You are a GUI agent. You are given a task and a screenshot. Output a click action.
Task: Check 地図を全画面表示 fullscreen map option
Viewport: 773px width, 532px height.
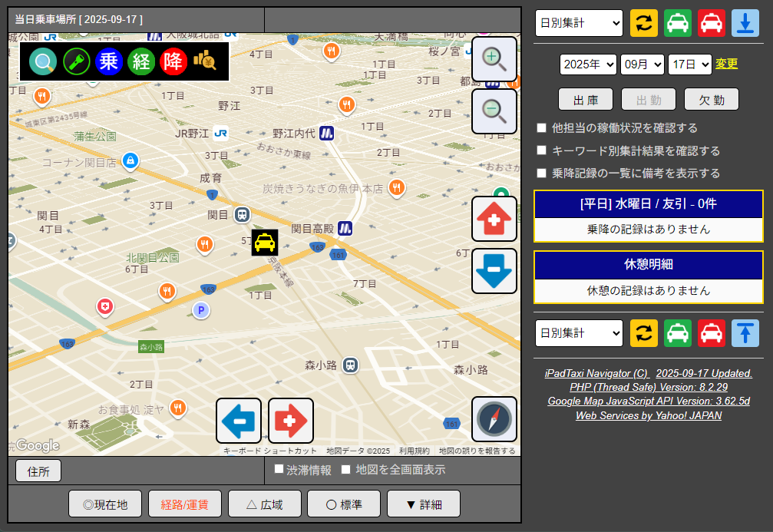point(346,469)
